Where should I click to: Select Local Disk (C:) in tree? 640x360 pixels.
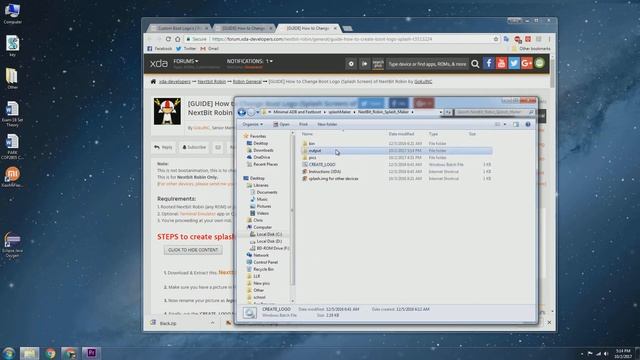(269, 234)
